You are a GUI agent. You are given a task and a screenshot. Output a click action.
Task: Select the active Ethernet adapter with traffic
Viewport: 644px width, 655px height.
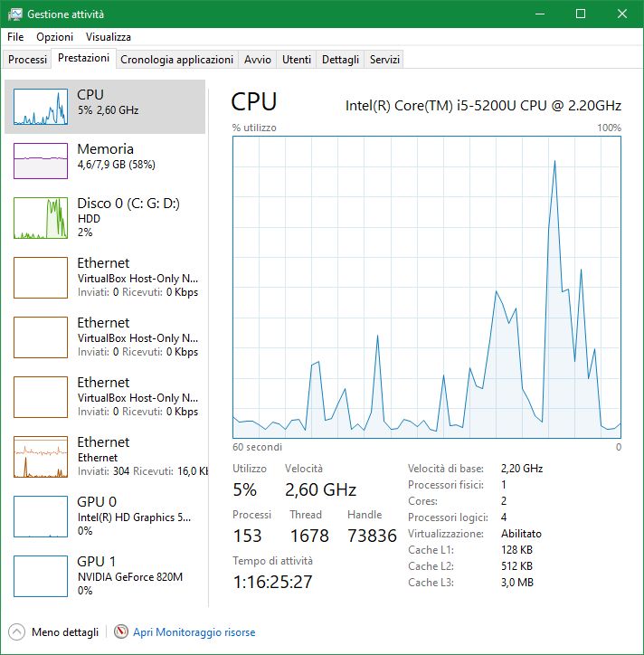click(x=105, y=457)
